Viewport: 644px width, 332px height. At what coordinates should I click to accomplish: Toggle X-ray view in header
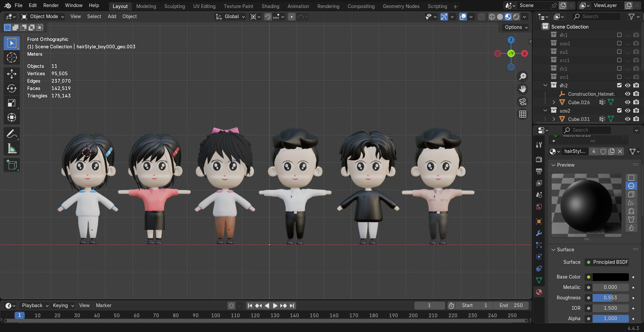tap(482, 17)
